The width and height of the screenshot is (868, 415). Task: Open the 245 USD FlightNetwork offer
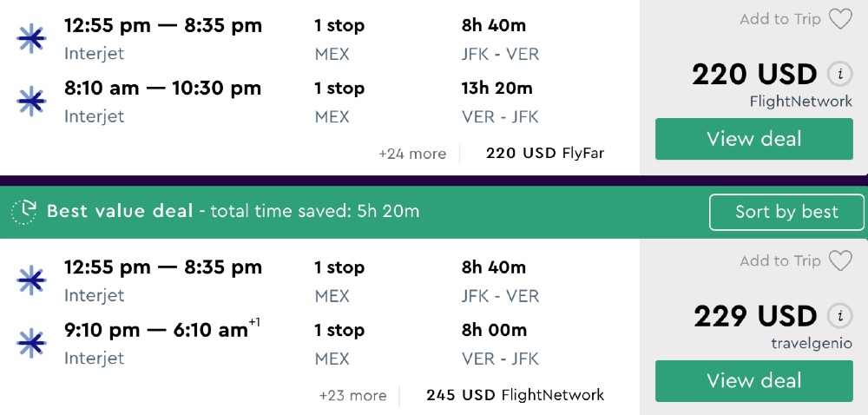click(515, 395)
